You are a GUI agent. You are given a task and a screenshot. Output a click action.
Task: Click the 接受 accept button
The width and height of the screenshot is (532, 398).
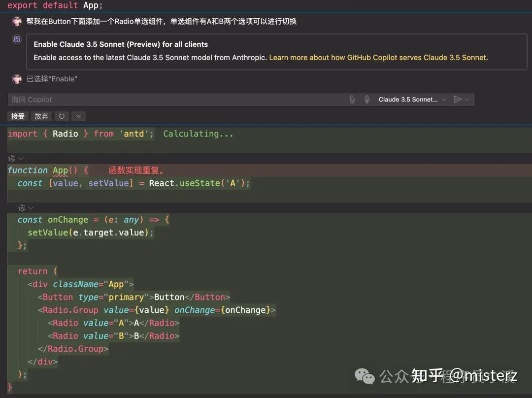pyautogui.click(x=17, y=116)
